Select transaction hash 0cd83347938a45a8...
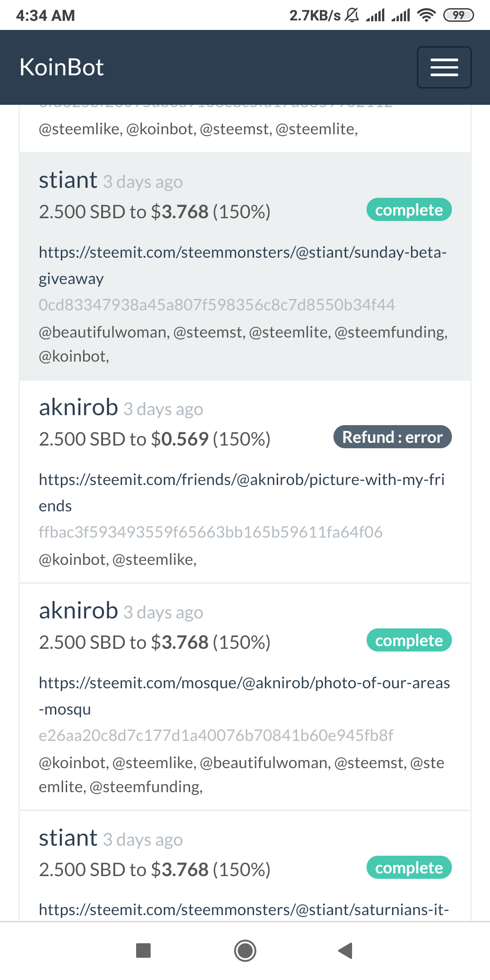 tap(216, 304)
